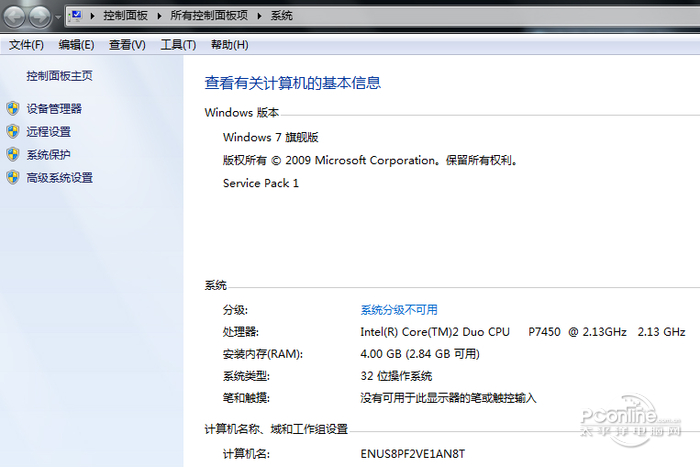700x467 pixels.
Task: Click the computer icon in the address bar
Action: (76, 16)
